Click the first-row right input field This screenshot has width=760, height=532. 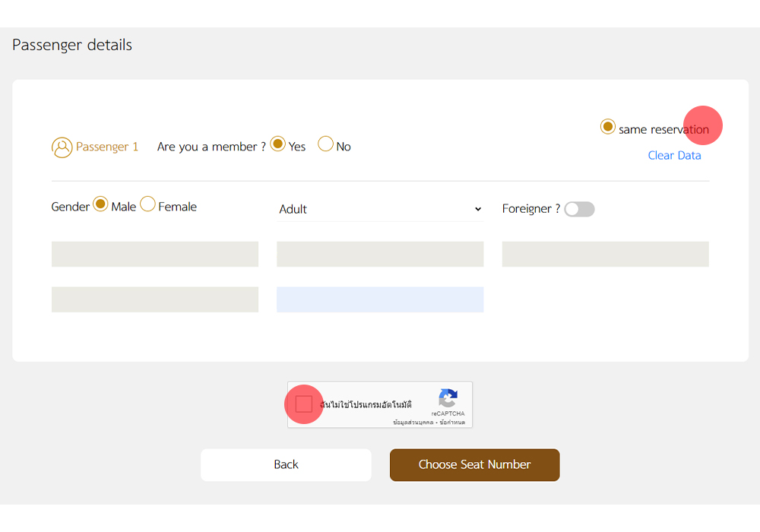point(605,254)
